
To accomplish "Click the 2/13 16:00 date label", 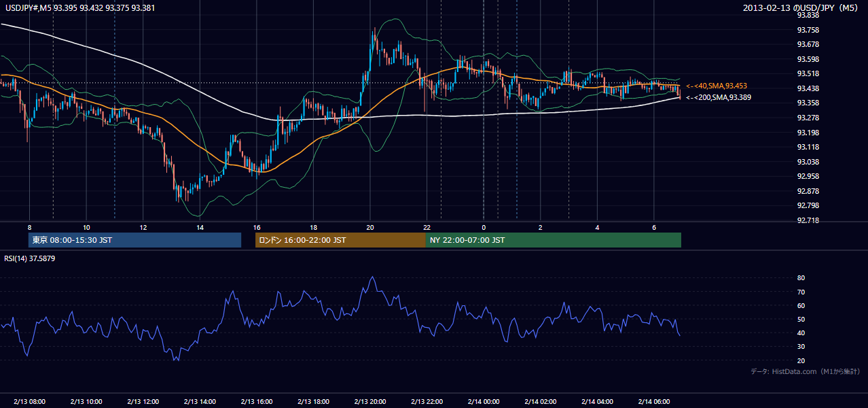I will click(x=257, y=402).
